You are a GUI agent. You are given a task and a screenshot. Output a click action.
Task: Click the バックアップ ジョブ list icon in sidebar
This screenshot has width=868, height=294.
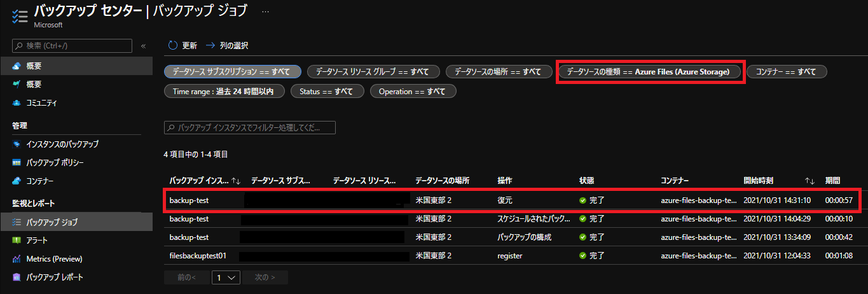(17, 222)
